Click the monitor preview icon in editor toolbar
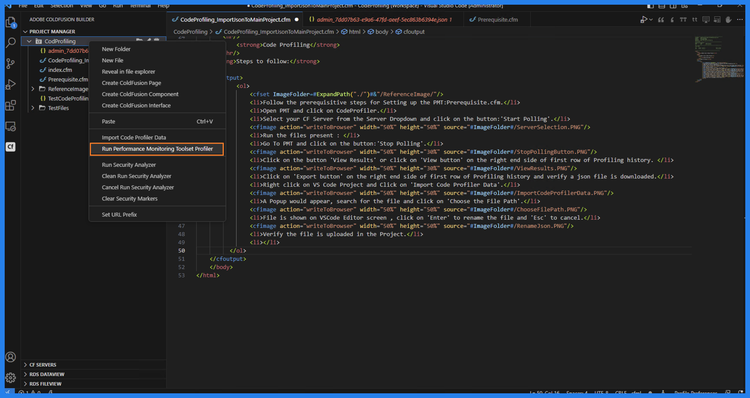This screenshot has width=750, height=398. point(706,20)
